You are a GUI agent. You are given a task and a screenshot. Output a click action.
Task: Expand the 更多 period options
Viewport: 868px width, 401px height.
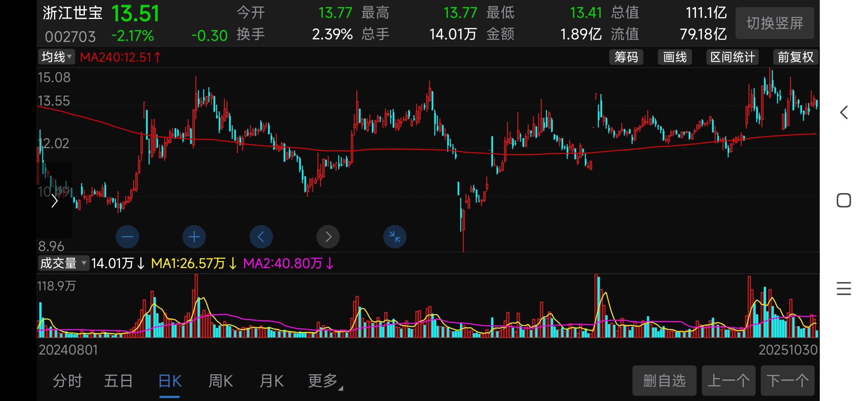(x=324, y=381)
